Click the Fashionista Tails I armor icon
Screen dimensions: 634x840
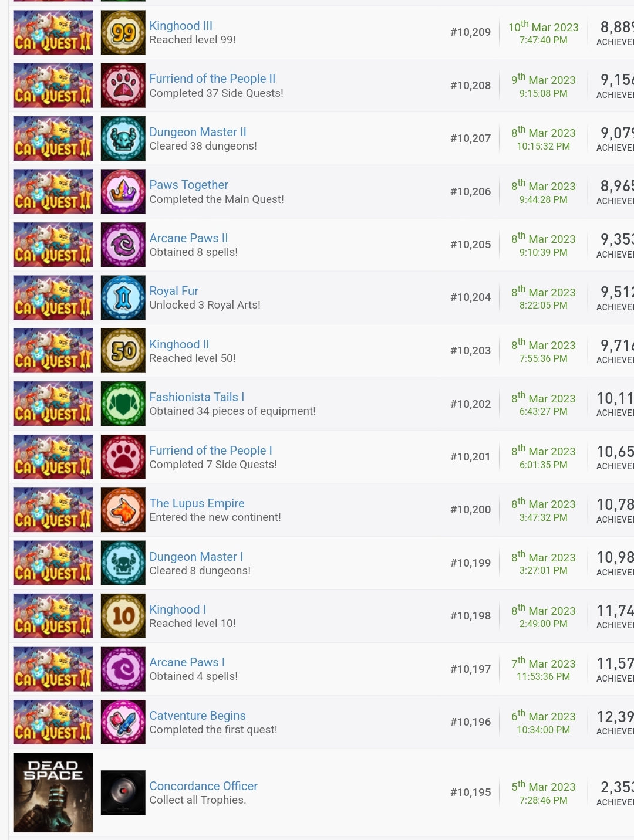point(123,404)
